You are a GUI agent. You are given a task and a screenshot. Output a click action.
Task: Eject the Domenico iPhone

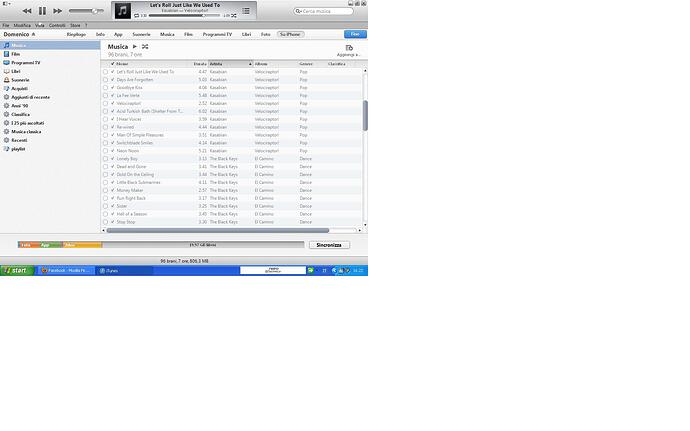[x=33, y=34]
